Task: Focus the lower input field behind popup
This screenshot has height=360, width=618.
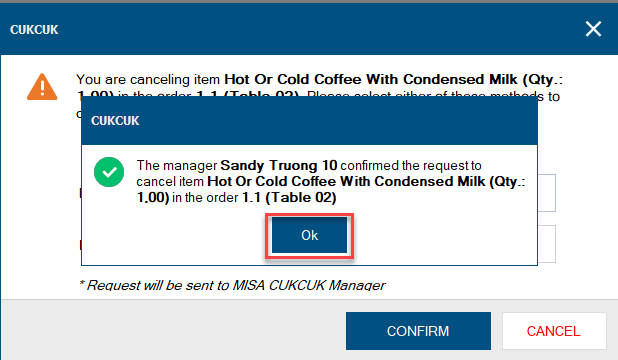Action: coord(547,244)
